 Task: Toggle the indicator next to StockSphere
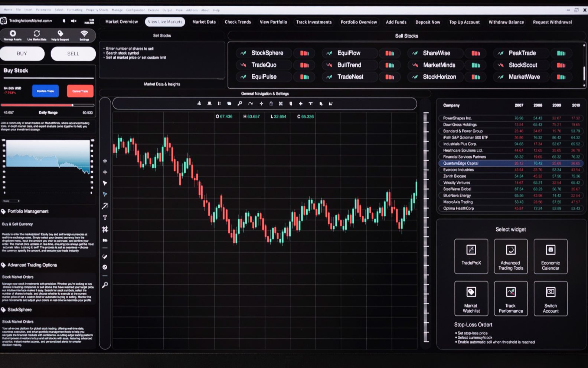pos(304,53)
